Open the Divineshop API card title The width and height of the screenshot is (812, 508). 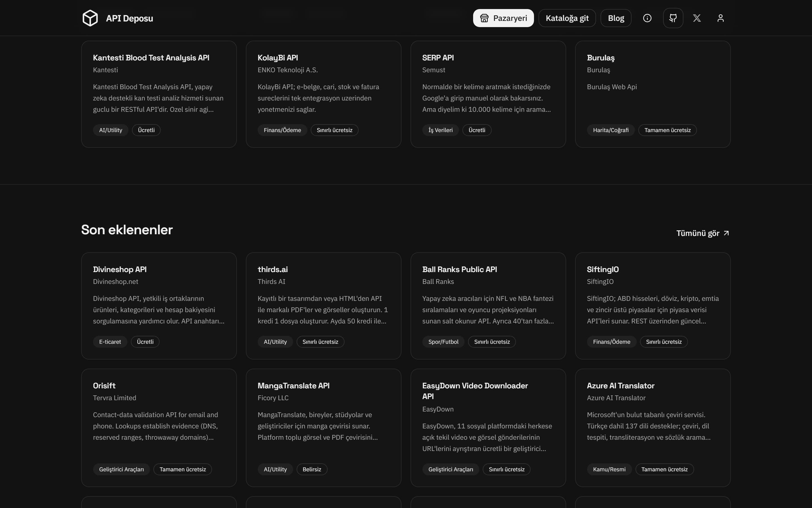120,270
